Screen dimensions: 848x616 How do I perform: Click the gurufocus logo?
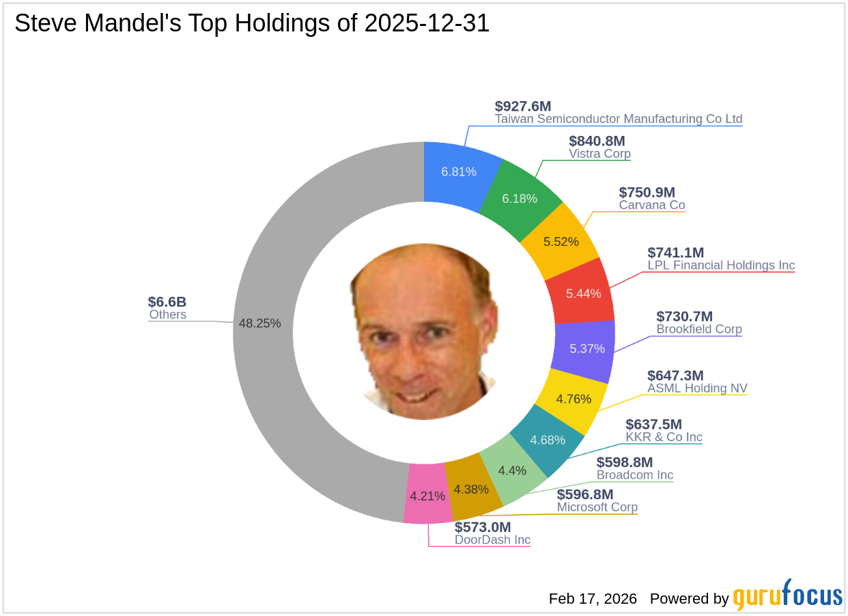[x=787, y=596]
